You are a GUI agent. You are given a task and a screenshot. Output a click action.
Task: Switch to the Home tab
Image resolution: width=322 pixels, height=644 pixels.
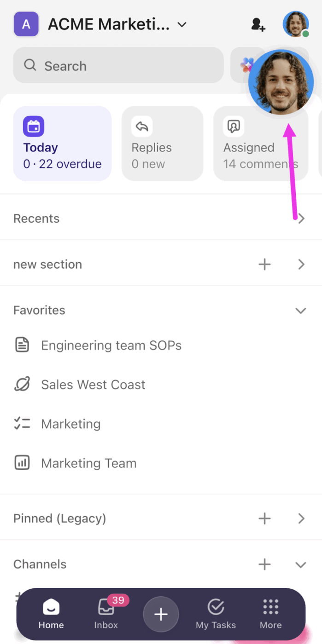[x=51, y=614]
